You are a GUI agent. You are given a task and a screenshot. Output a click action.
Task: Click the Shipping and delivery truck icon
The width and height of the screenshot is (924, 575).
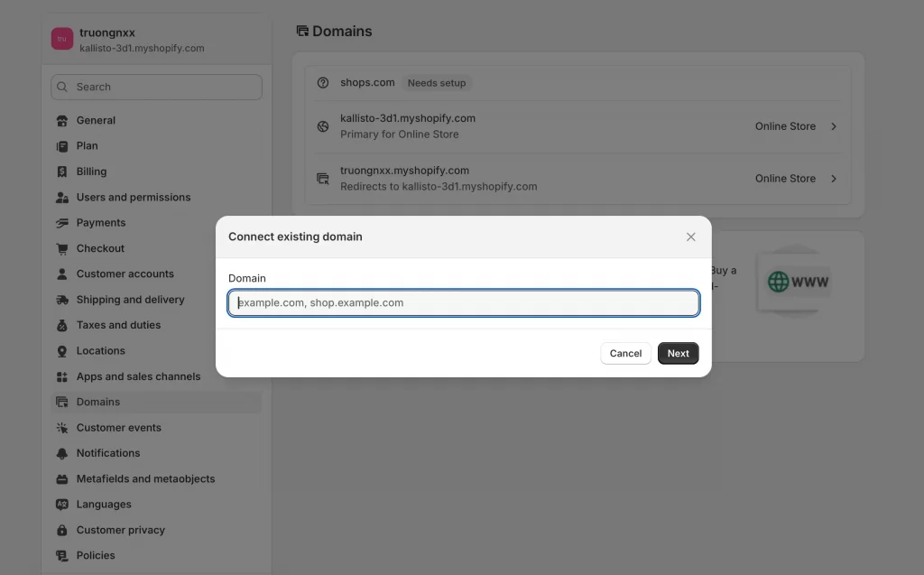click(62, 300)
